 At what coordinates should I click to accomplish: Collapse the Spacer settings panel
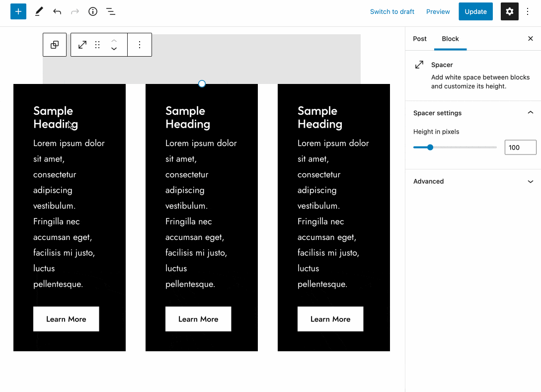click(x=530, y=113)
